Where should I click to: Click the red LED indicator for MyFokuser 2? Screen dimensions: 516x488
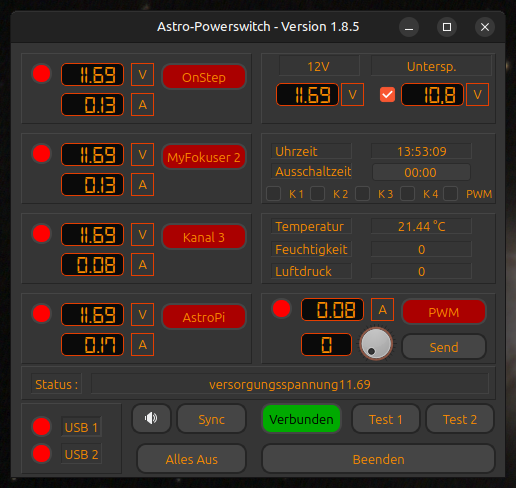pos(41,154)
